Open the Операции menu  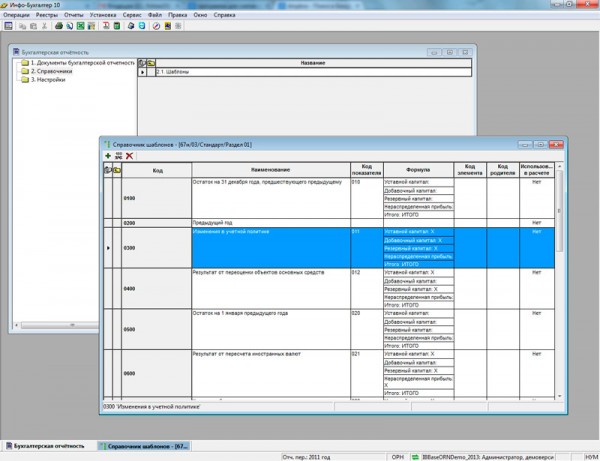[17, 15]
